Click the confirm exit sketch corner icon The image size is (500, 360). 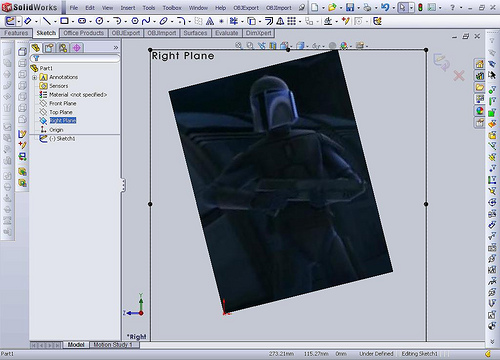(441, 62)
